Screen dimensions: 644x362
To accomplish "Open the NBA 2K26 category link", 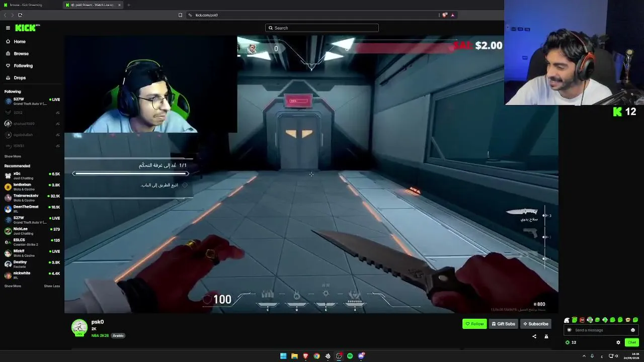I will coord(100,336).
